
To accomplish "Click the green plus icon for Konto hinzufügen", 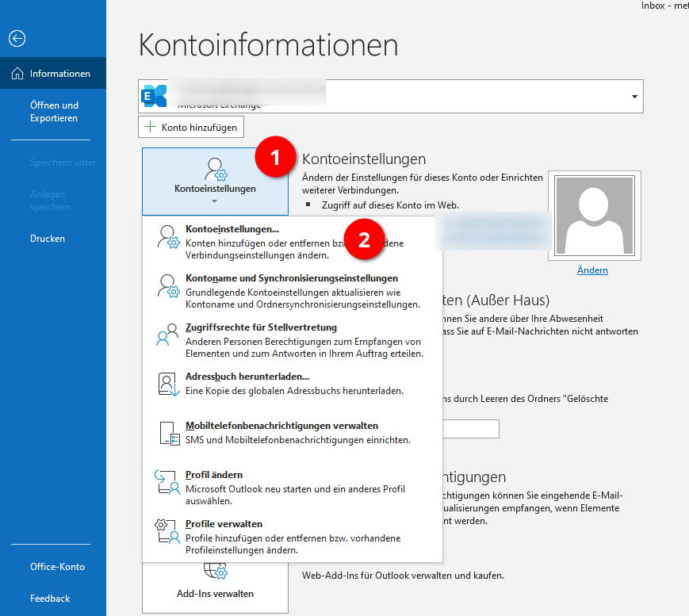I will click(x=151, y=127).
